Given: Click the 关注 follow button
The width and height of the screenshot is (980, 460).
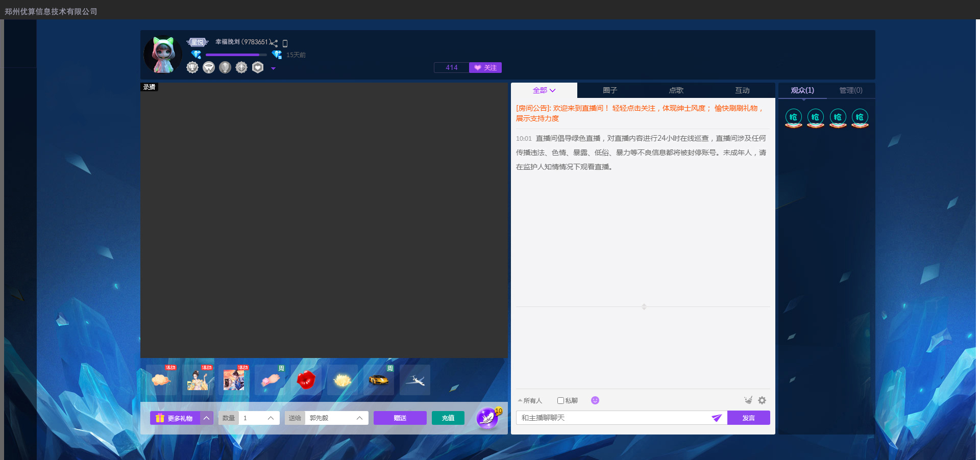Looking at the screenshot, I should [485, 68].
